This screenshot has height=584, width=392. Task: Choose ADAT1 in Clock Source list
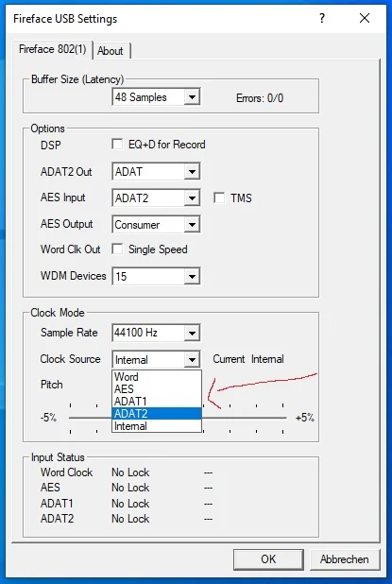[157, 401]
